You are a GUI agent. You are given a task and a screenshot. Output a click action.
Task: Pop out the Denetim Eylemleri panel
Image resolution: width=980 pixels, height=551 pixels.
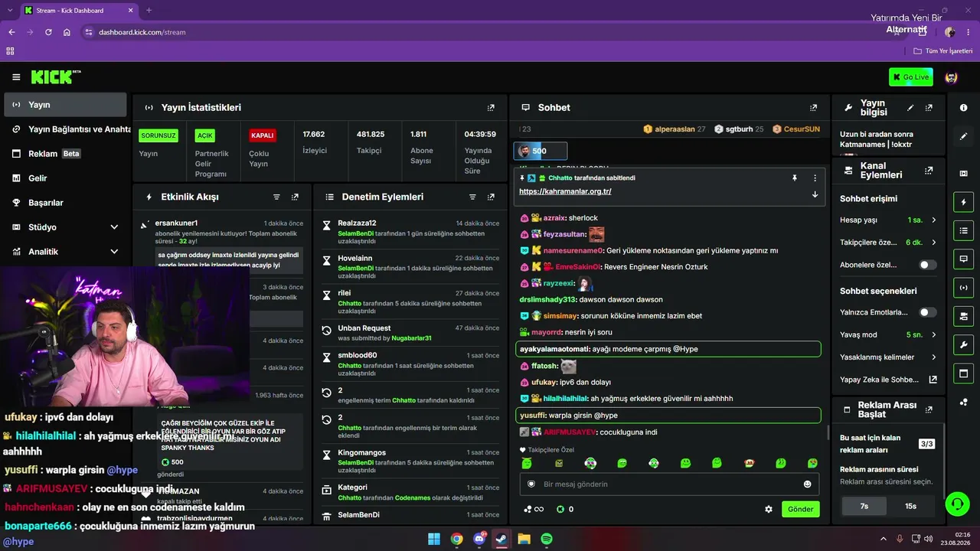pyautogui.click(x=491, y=197)
